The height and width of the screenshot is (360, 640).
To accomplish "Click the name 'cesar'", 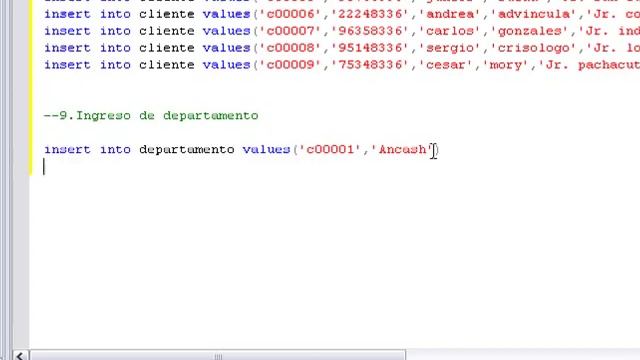I will click(446, 65).
